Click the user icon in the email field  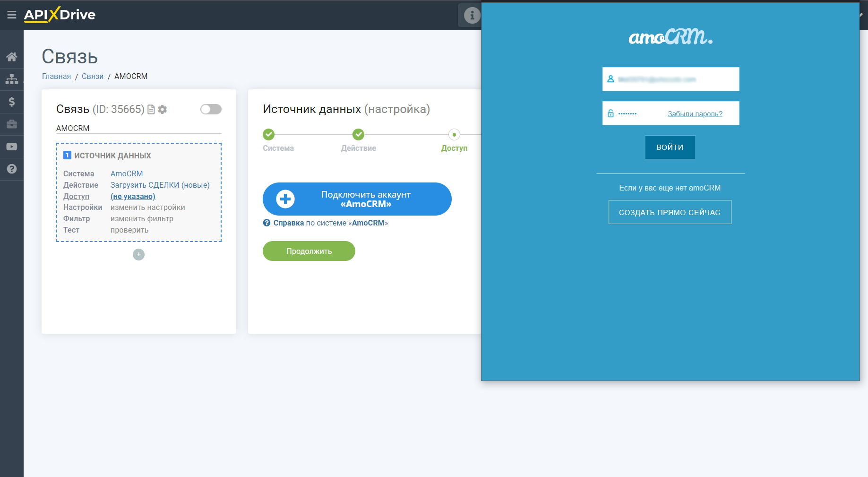tap(610, 79)
